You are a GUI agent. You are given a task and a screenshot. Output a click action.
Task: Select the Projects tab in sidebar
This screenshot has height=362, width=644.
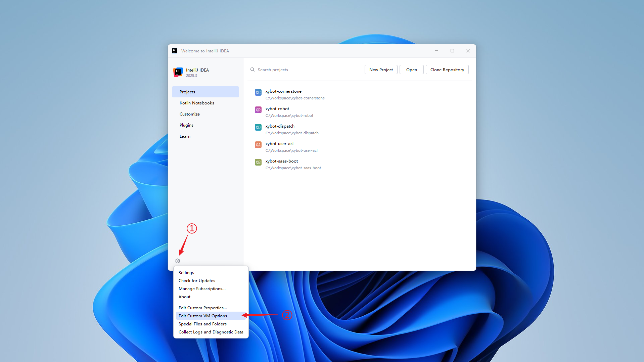[205, 92]
